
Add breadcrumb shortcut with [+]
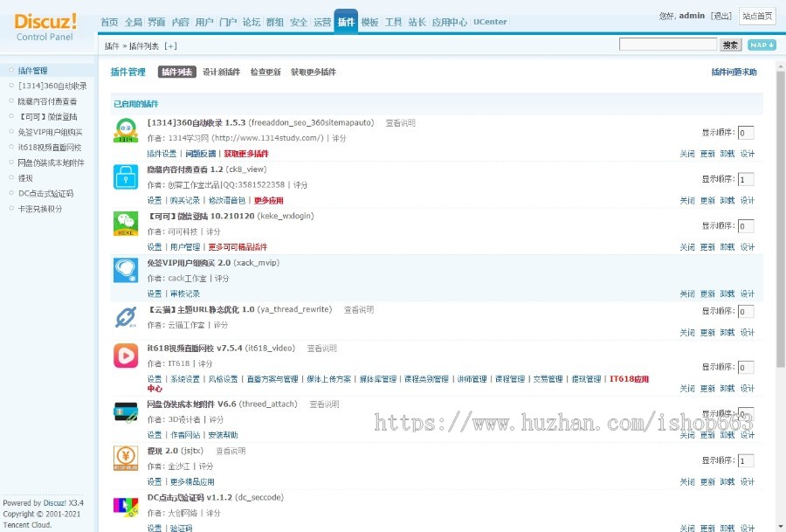tap(170, 46)
